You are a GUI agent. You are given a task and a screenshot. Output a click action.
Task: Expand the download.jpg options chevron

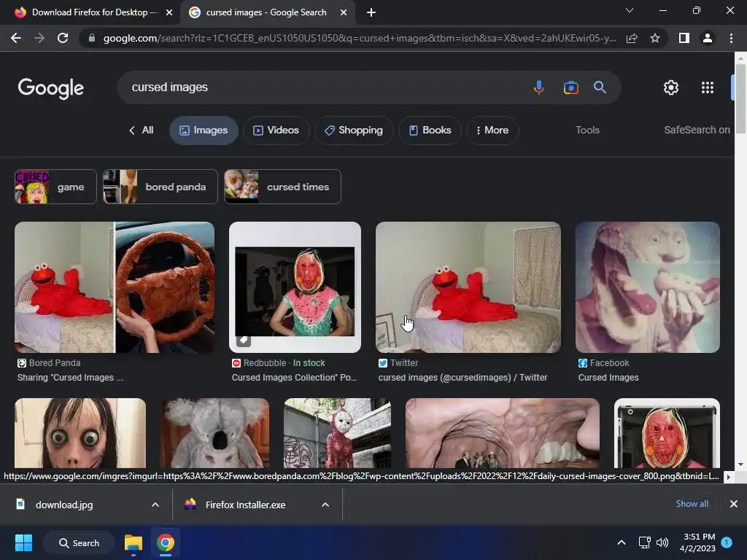(155, 505)
